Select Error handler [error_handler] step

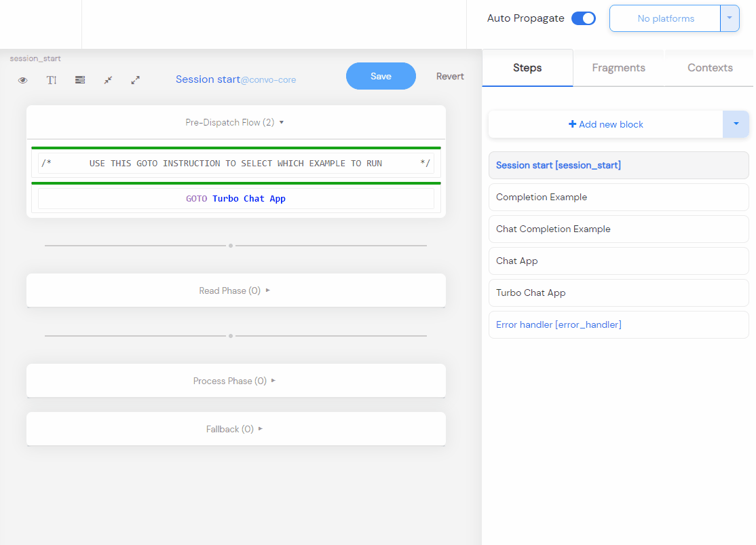pyautogui.click(x=619, y=324)
